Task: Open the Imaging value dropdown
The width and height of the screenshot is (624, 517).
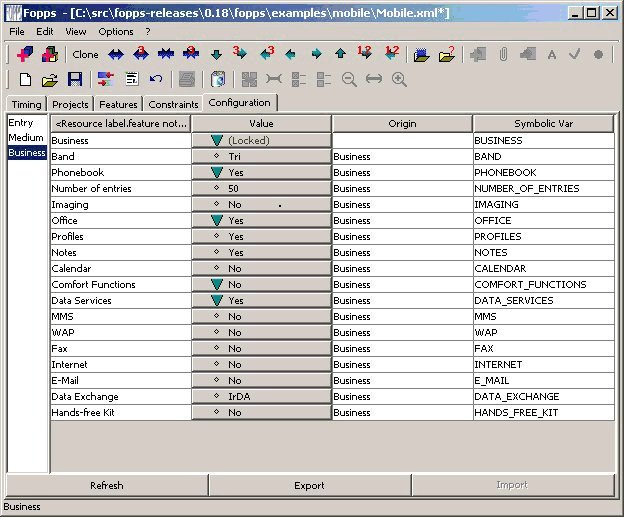Action: (261, 205)
